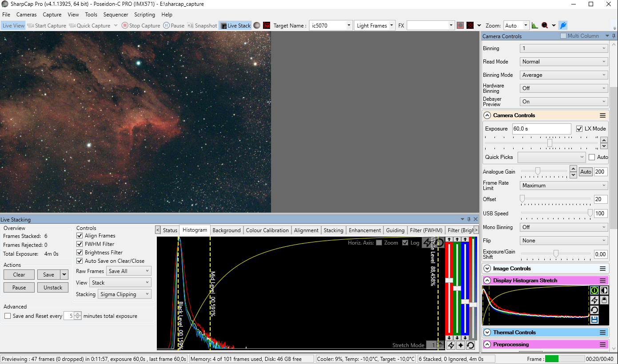
Task: Click the reset arrow icon below the colour sliders
Action: point(470,345)
